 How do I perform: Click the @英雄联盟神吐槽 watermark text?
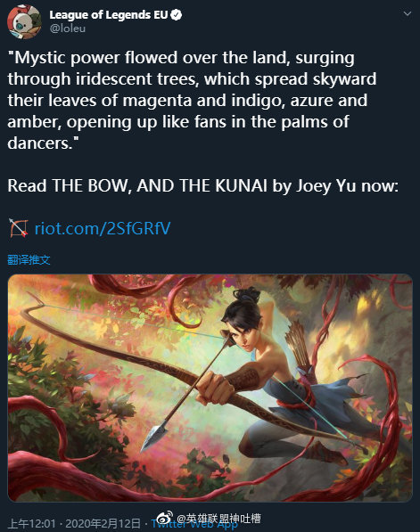219,518
